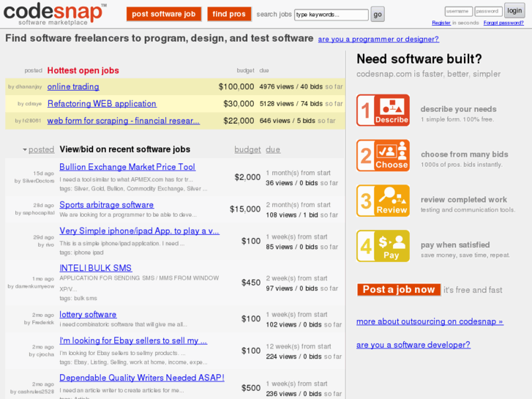Sort recent jobs by budget
Screen dimensions: 532x399
(x=247, y=149)
